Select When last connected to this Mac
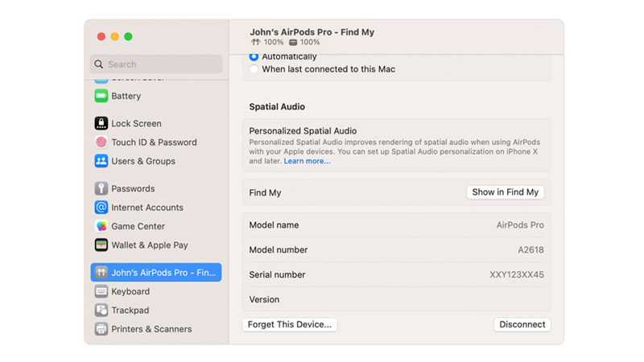The width and height of the screenshot is (644, 362). (x=254, y=69)
